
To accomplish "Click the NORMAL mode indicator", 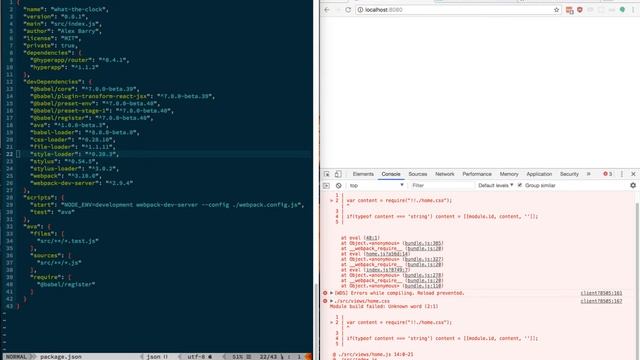I will [16, 357].
